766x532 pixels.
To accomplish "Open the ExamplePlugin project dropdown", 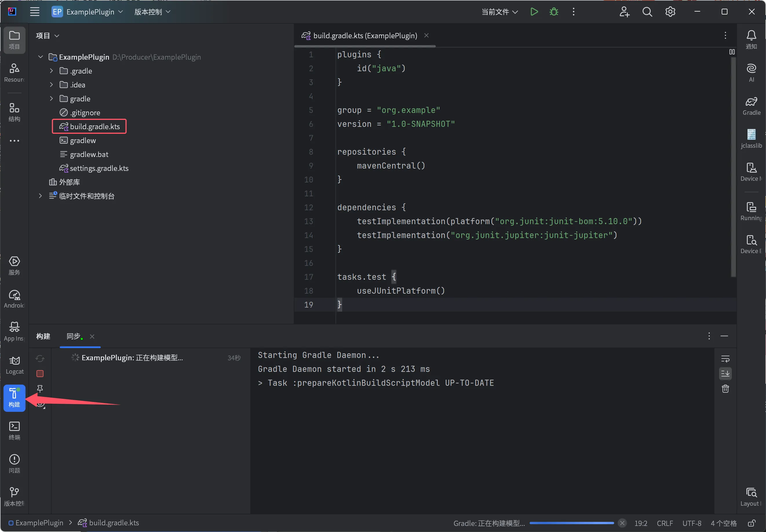I will pos(88,12).
